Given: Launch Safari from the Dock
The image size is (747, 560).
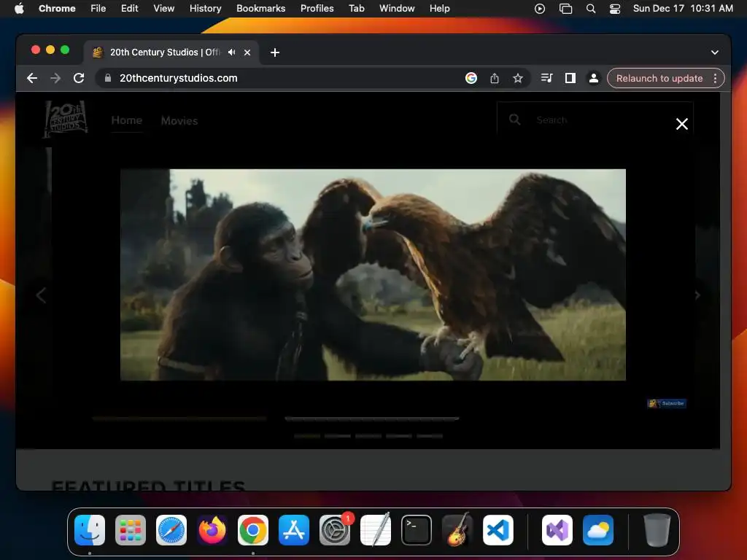Looking at the screenshot, I should click(171, 530).
